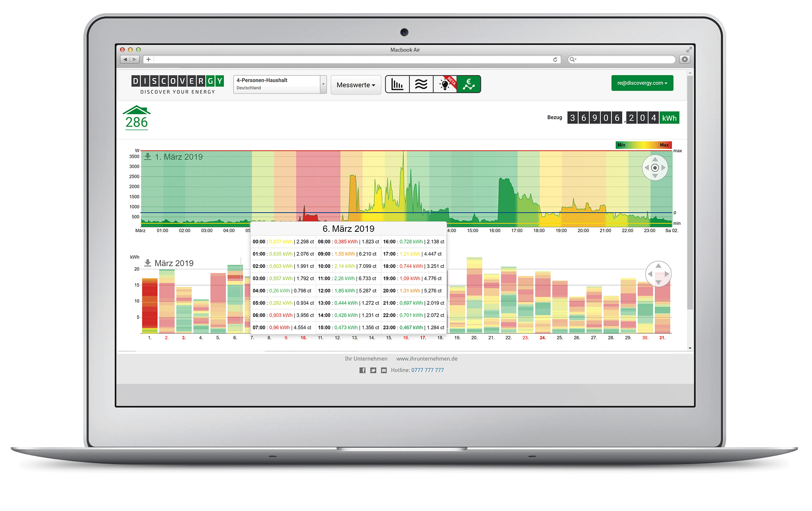
Task: Open the re@discovergy.com account menu
Action: coord(642,83)
